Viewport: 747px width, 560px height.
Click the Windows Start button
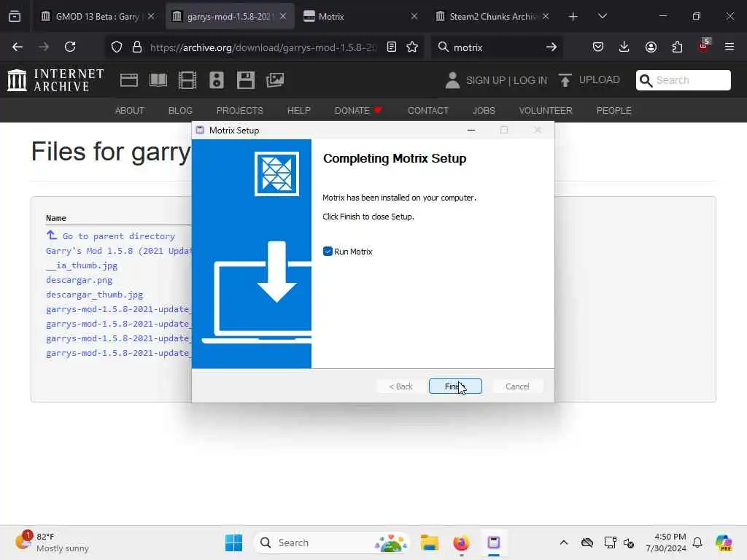click(x=233, y=542)
